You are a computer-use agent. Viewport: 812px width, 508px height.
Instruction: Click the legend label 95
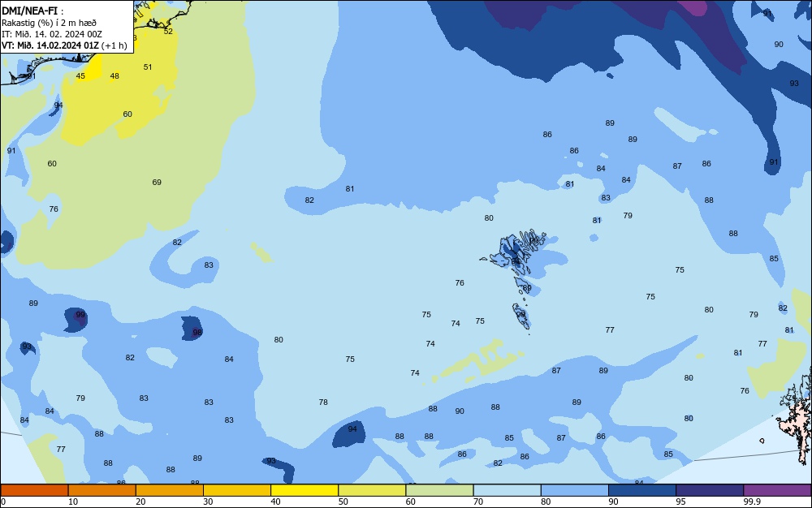tap(681, 502)
